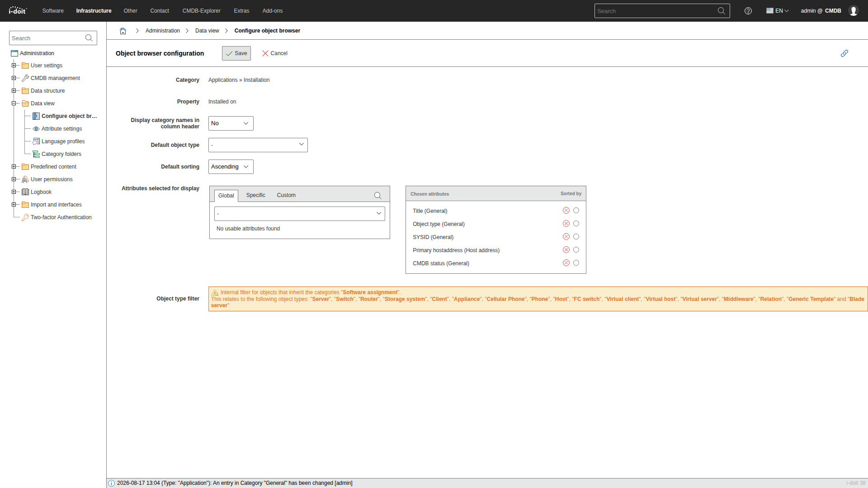Open the Infrastructure menu
Image resolution: width=868 pixels, height=488 pixels.
(x=94, y=11)
